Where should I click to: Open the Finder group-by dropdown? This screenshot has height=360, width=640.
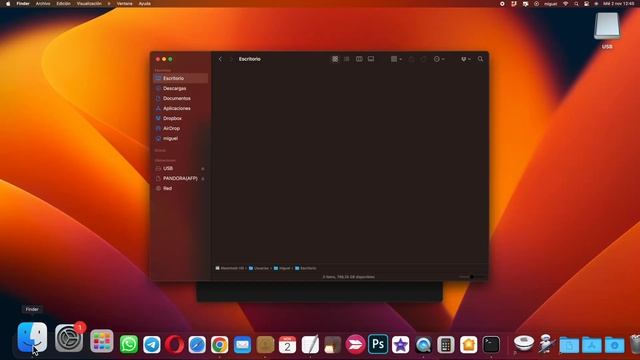click(396, 59)
